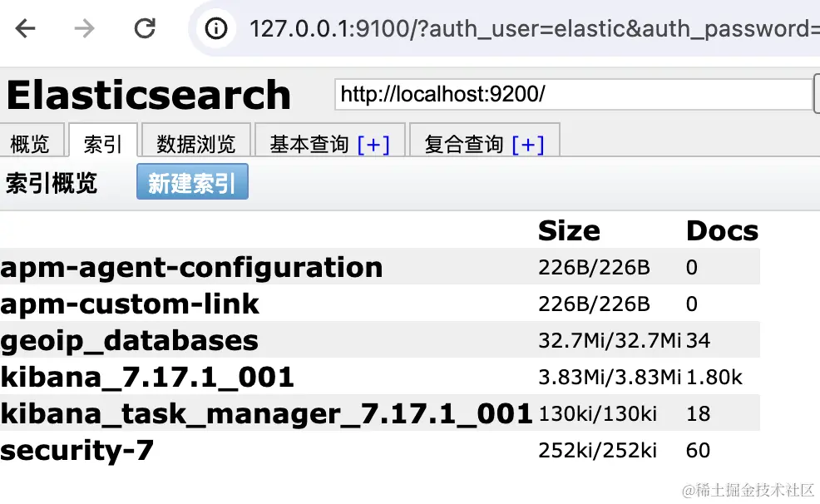Open the kibana_7.17.1_001 index
Viewport: 820px width, 504px height.
coord(147,378)
